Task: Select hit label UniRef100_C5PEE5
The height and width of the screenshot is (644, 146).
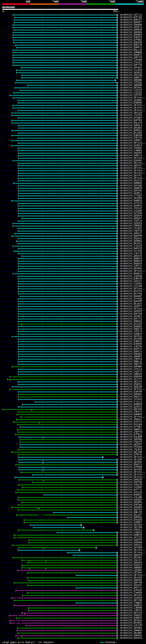Action: click(x=131, y=226)
